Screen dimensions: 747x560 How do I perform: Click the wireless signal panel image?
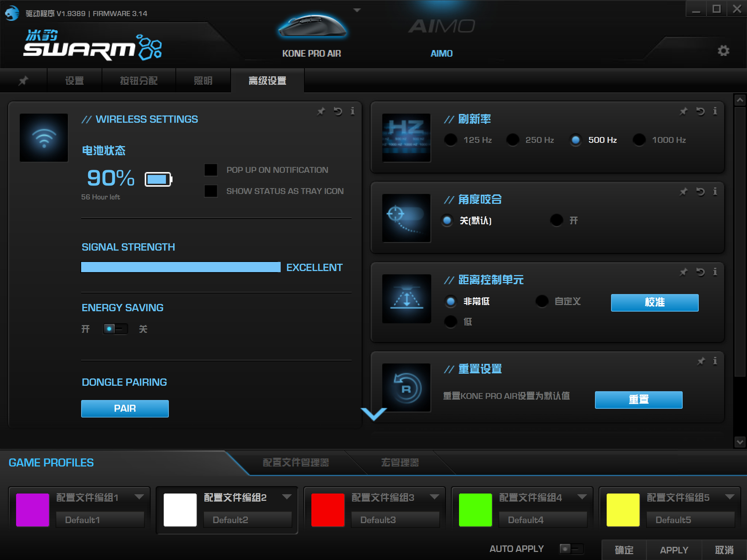click(x=44, y=138)
